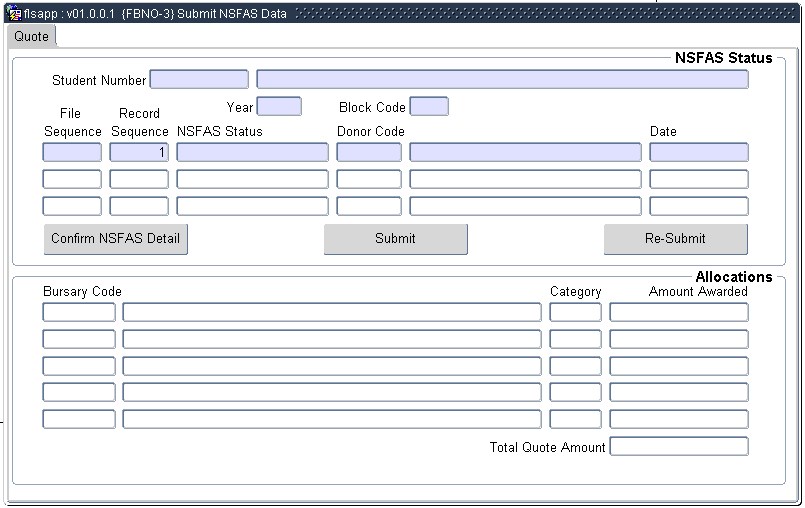This screenshot has width=805, height=508.
Task: Click the student name field beside Student Number
Action: (x=502, y=80)
